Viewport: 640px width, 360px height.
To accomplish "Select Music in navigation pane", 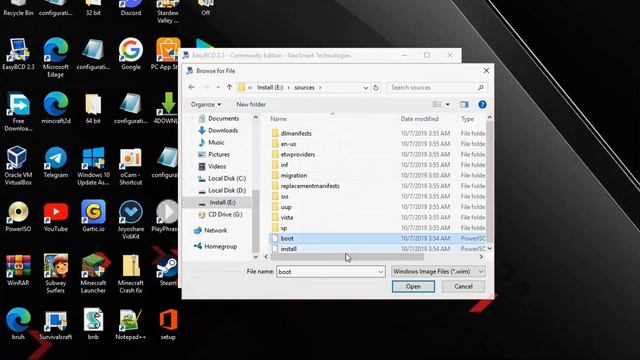I will pyautogui.click(x=216, y=142).
